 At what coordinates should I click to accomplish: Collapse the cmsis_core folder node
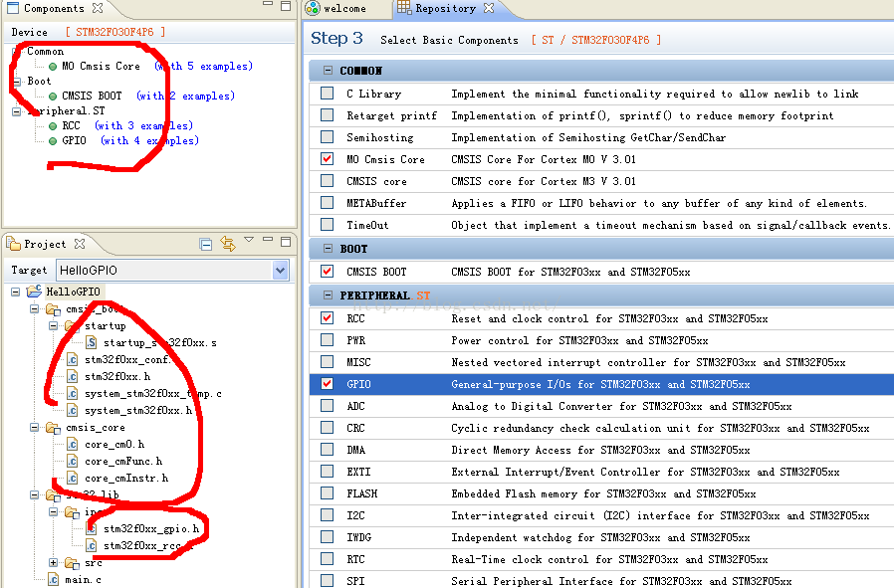tap(35, 428)
